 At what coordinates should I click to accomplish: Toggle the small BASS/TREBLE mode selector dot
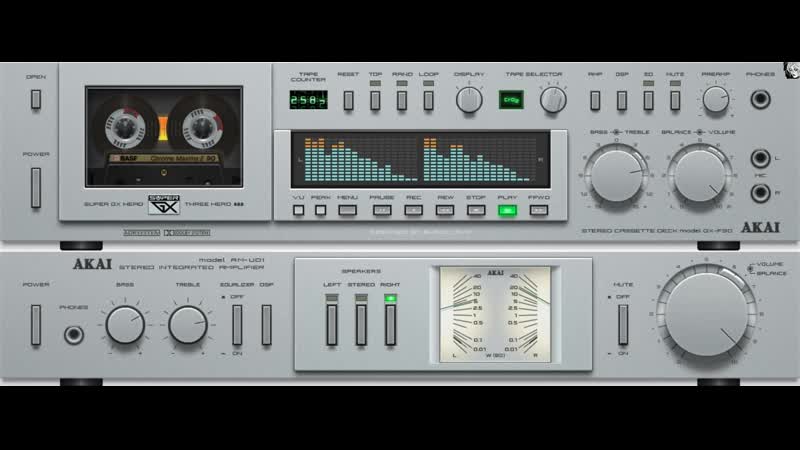pyautogui.click(x=617, y=132)
